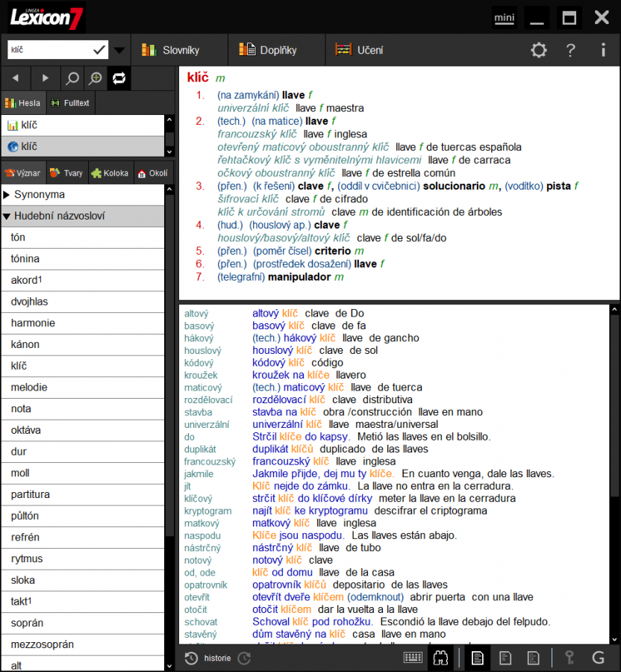
Task: Open Google search via the G icon
Action: [598, 658]
